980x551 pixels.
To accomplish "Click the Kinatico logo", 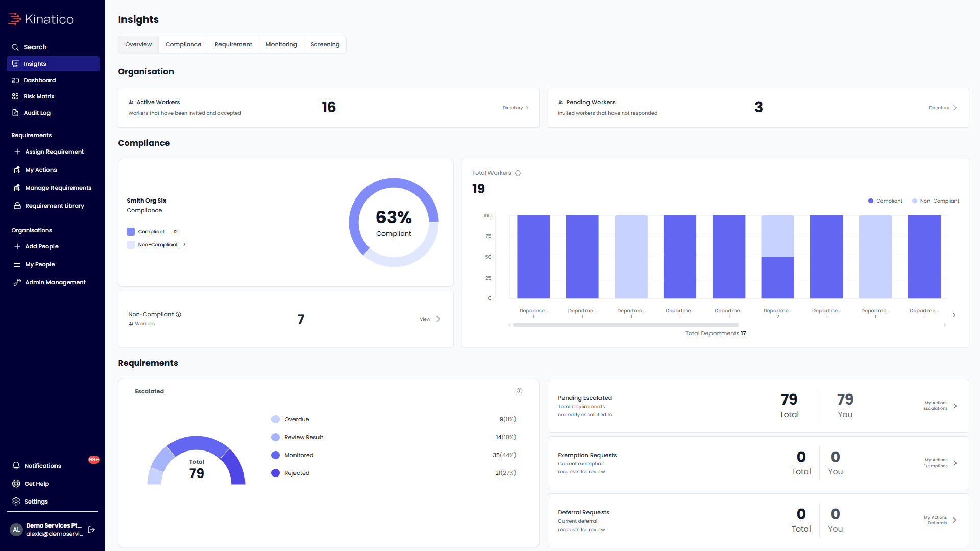I will pyautogui.click(x=41, y=19).
